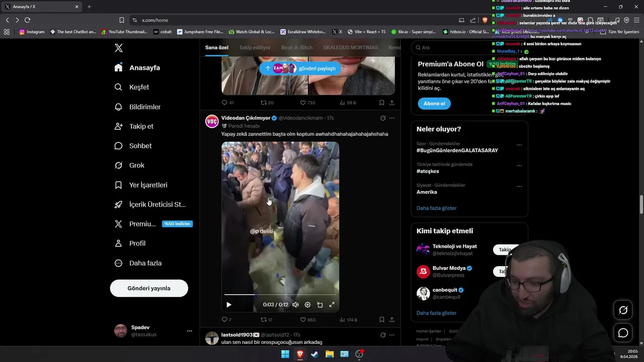Switch to Takip ediliyor tab
The image size is (644, 362).
pos(255,48)
